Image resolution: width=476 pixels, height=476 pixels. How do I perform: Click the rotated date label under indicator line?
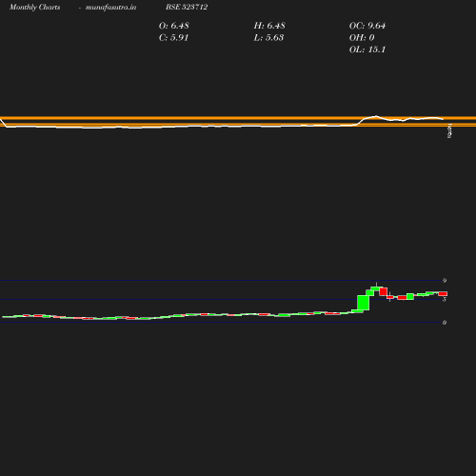coord(449,130)
